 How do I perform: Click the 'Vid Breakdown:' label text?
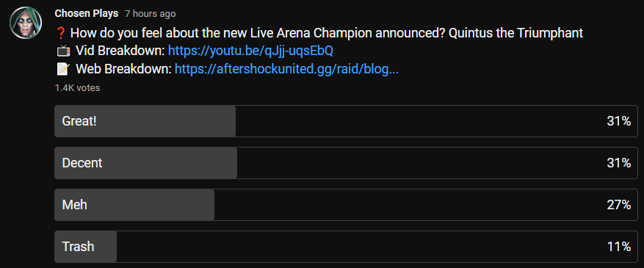pyautogui.click(x=120, y=51)
